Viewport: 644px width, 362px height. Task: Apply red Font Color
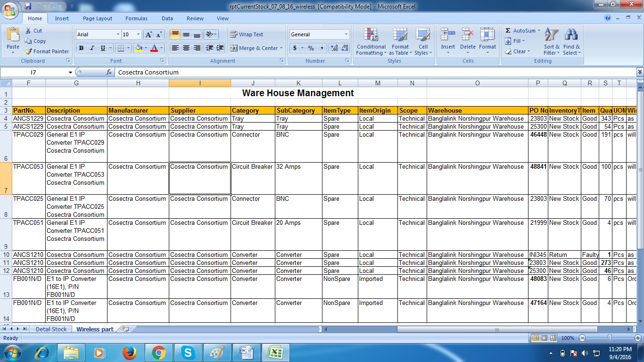[154, 48]
